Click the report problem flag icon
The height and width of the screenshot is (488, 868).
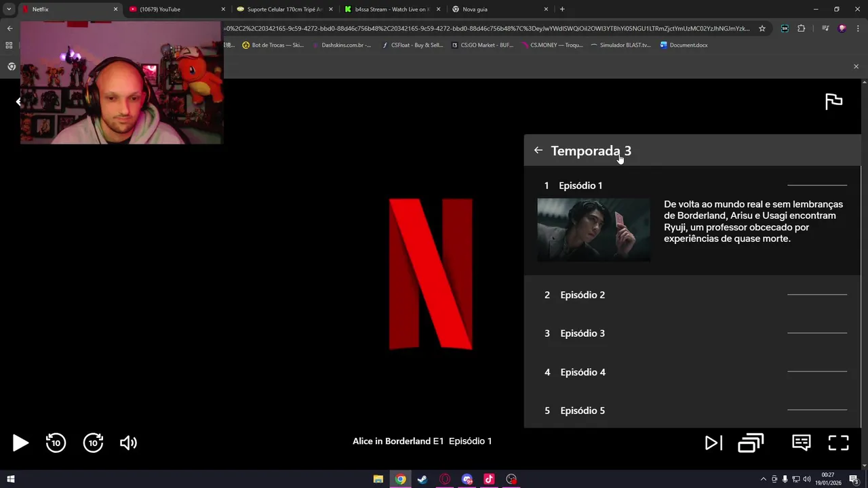click(x=833, y=102)
